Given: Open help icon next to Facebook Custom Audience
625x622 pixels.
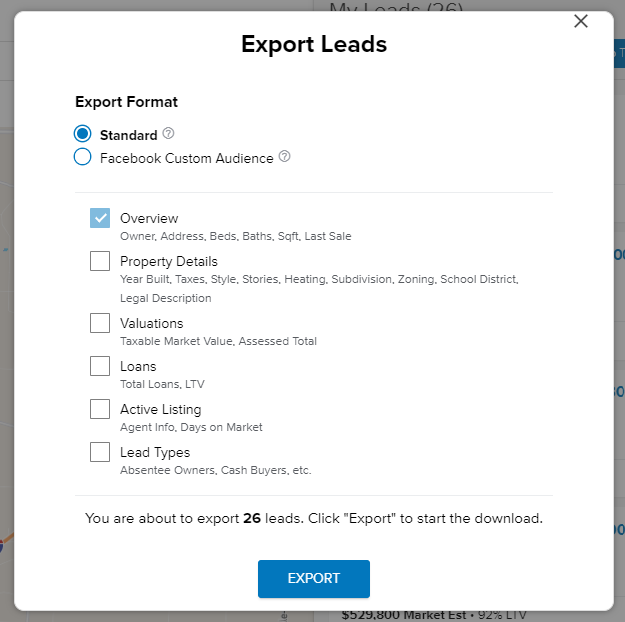Looking at the screenshot, I should coord(285,157).
